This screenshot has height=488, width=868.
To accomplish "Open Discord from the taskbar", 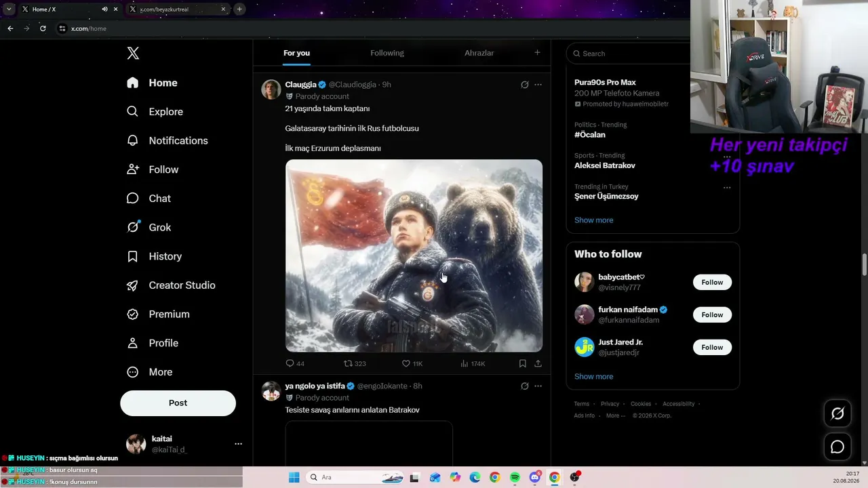I will click(x=535, y=477).
